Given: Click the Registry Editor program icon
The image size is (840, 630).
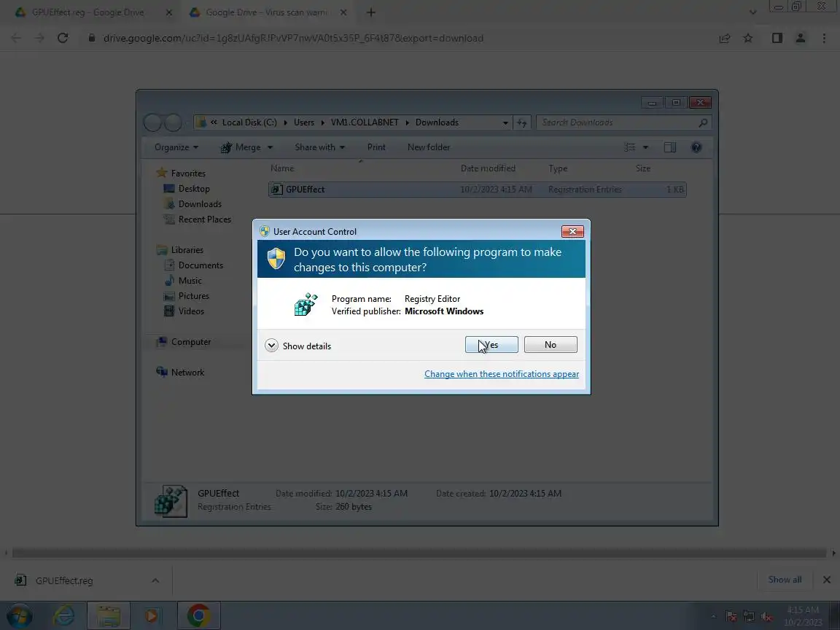Looking at the screenshot, I should 306,304.
